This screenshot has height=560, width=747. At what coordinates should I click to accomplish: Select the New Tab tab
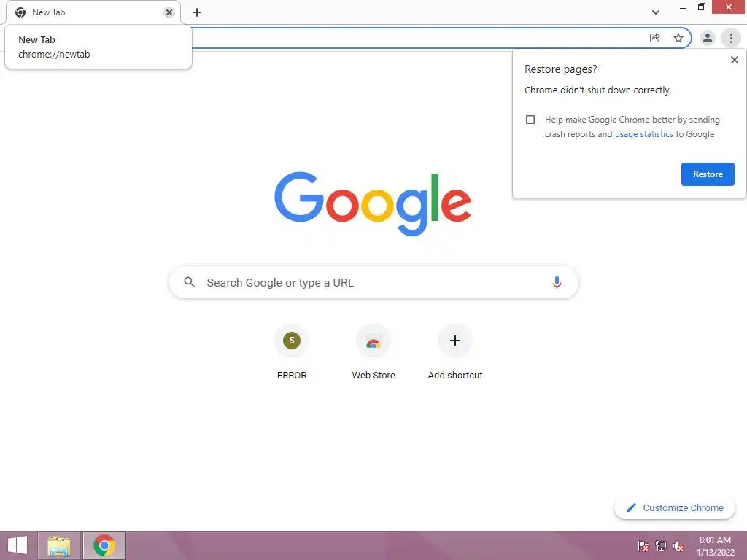(x=93, y=12)
